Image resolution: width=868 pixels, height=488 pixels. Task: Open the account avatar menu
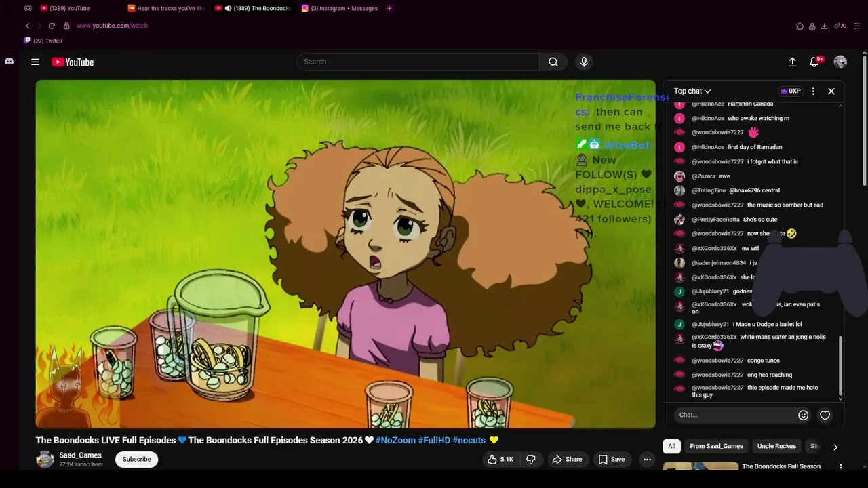click(x=840, y=62)
